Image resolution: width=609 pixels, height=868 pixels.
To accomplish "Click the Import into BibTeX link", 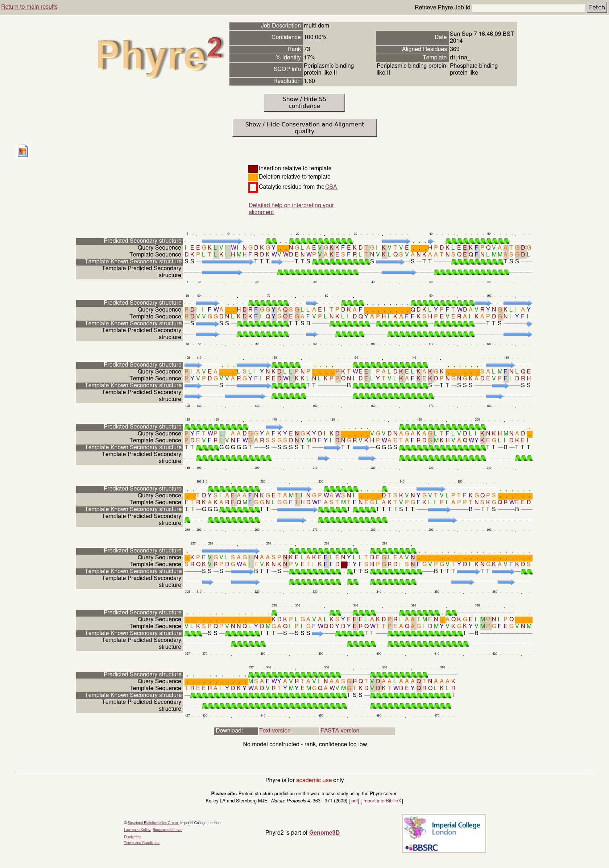I will coord(382,801).
